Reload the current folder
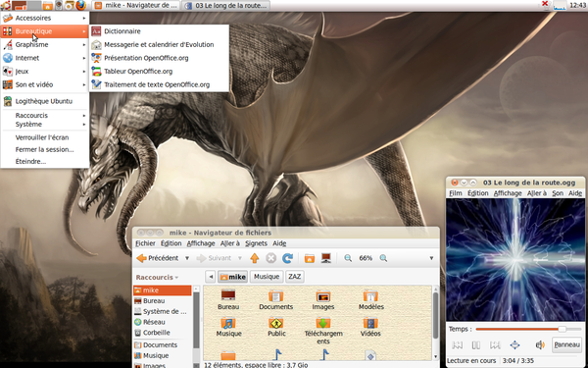Screen dimensions: 588x368 point(287,258)
